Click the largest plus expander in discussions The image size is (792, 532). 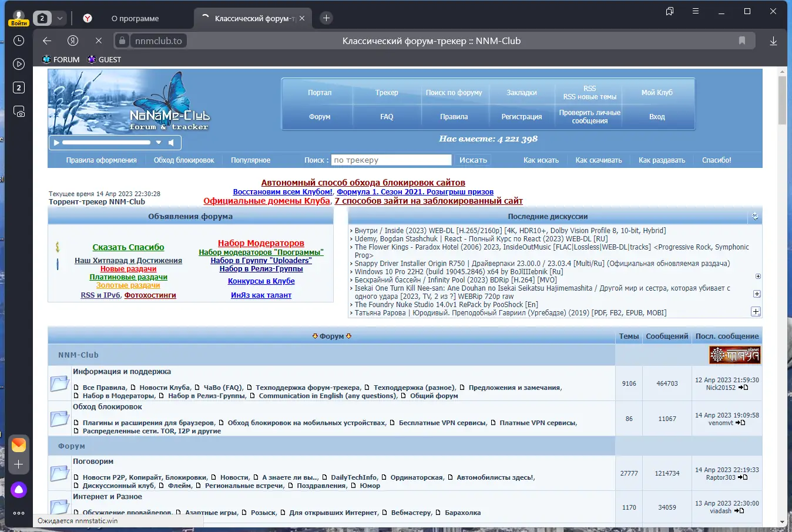tap(756, 312)
